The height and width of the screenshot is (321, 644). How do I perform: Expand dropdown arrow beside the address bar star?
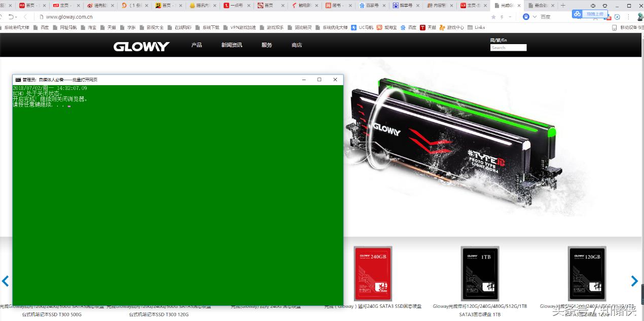click(510, 17)
